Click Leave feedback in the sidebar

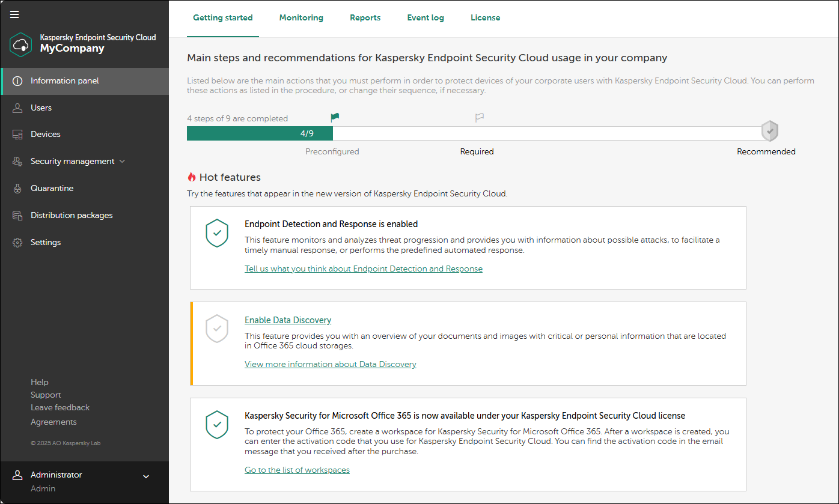point(60,408)
